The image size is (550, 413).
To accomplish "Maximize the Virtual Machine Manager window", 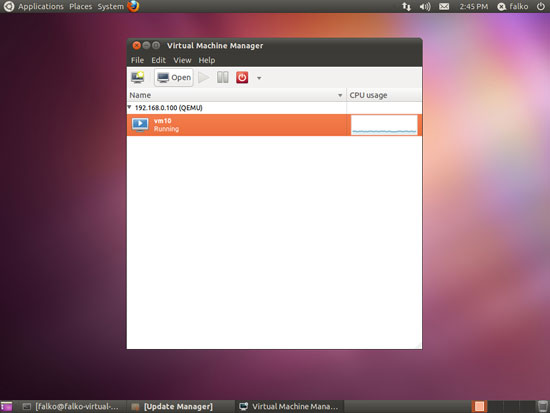I will coord(156,46).
